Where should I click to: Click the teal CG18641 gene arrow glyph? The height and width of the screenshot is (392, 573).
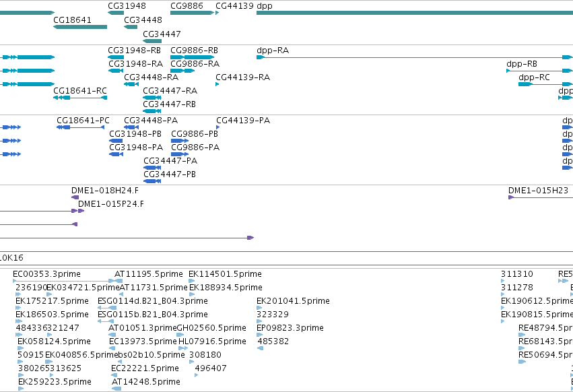(x=80, y=27)
